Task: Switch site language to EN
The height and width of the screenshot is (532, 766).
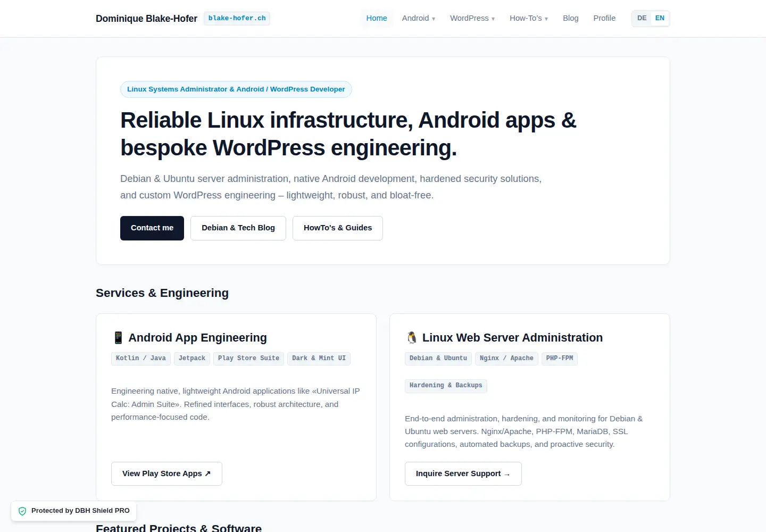Action: click(660, 18)
